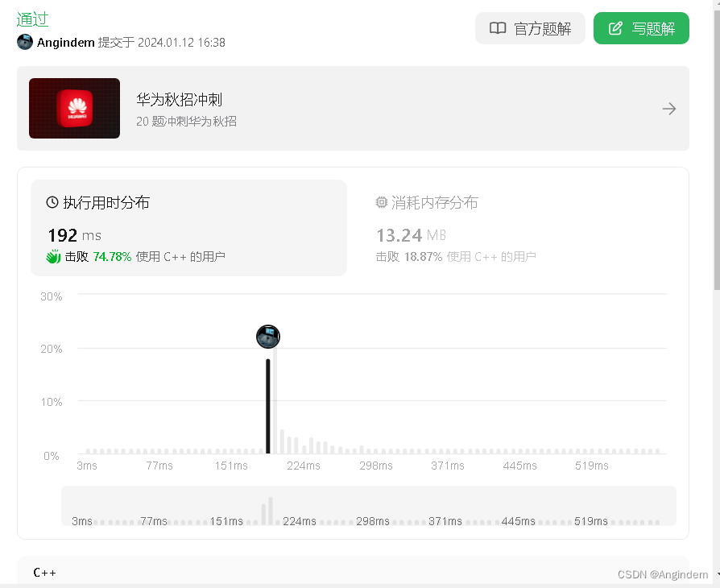Click the black 192ms bar in the chart

[268, 406]
